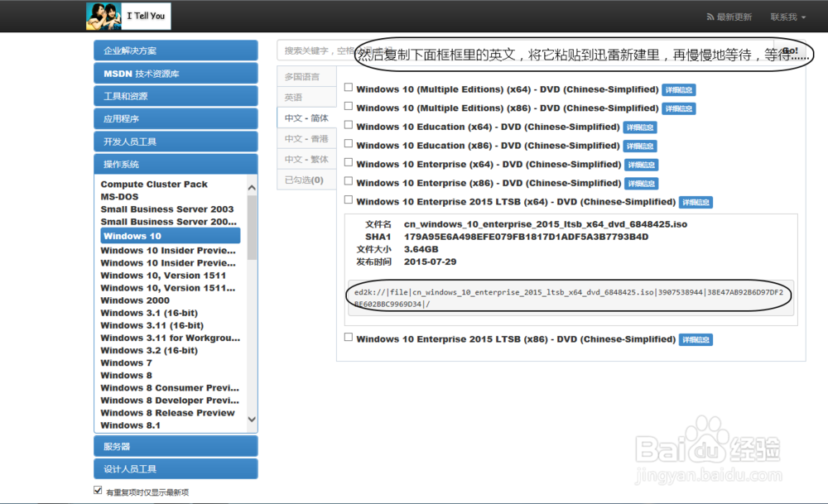Show 详细信息 for Enterprise x64
Image resolution: width=828 pixels, height=504 pixels.
[x=642, y=165]
